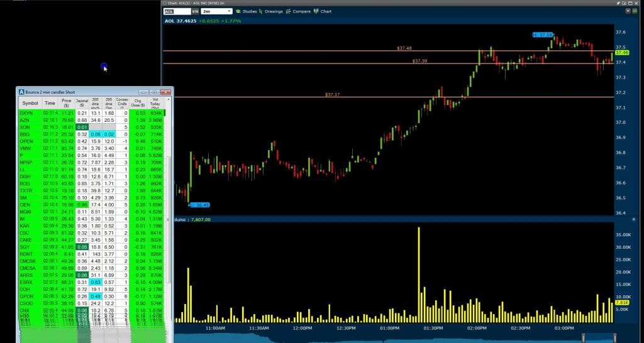Select the CMCSA symbol row
The image size is (644, 343).
pos(92,268)
